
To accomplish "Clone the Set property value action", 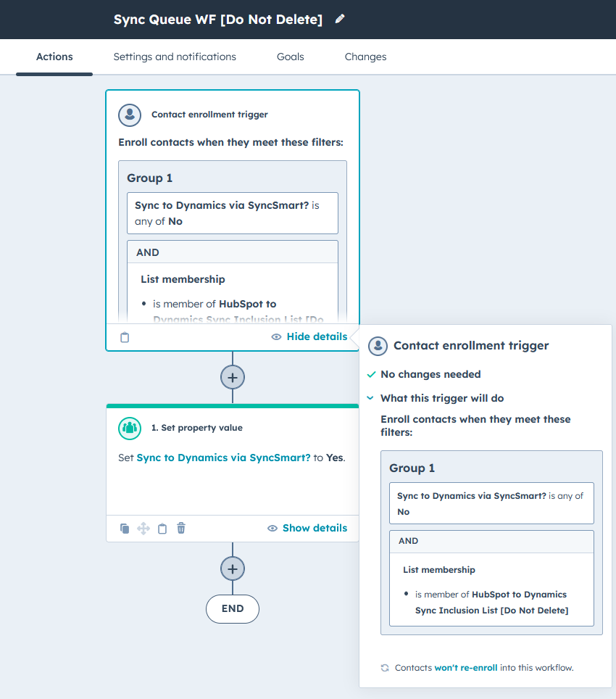I will (125, 529).
